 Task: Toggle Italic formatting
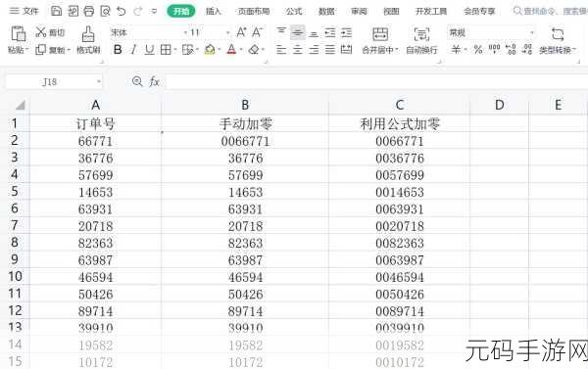point(133,50)
